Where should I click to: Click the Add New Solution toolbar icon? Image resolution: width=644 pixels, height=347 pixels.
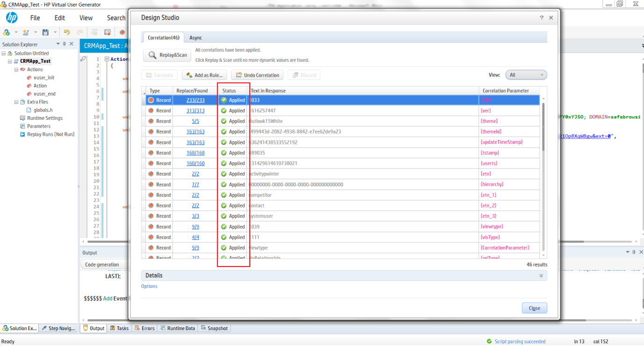(x=7, y=32)
